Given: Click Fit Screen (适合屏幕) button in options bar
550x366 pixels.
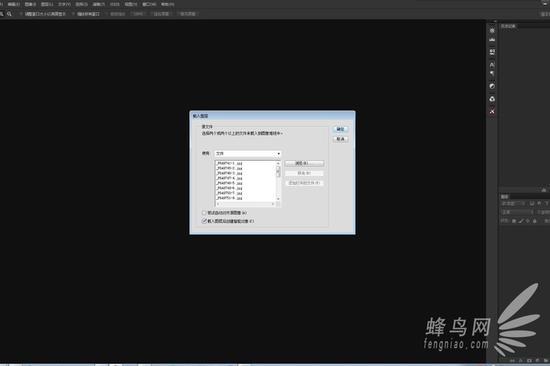Looking at the screenshot, I should point(161,14).
